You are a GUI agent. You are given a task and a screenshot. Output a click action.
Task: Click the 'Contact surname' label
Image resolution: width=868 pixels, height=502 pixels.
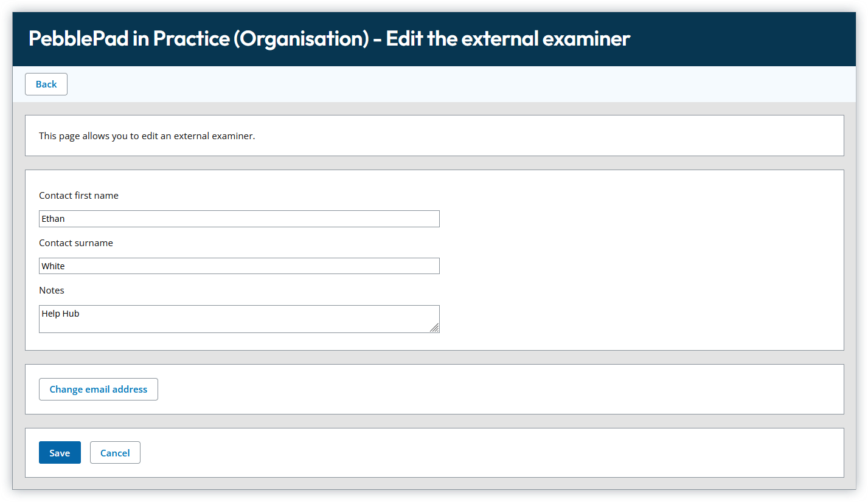[76, 243]
